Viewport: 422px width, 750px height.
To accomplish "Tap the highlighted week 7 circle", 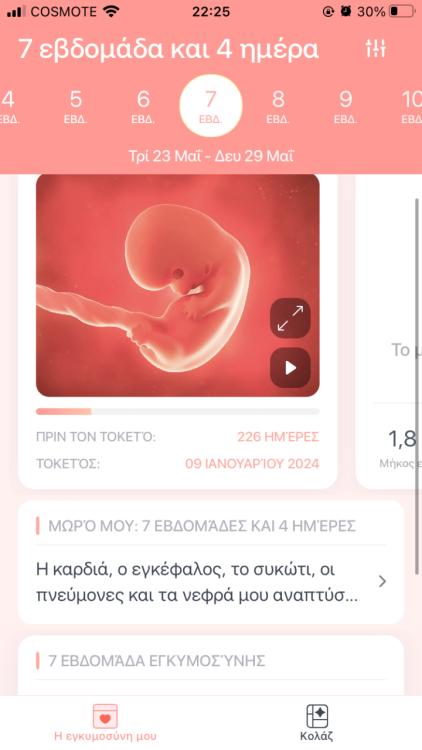I will click(211, 106).
